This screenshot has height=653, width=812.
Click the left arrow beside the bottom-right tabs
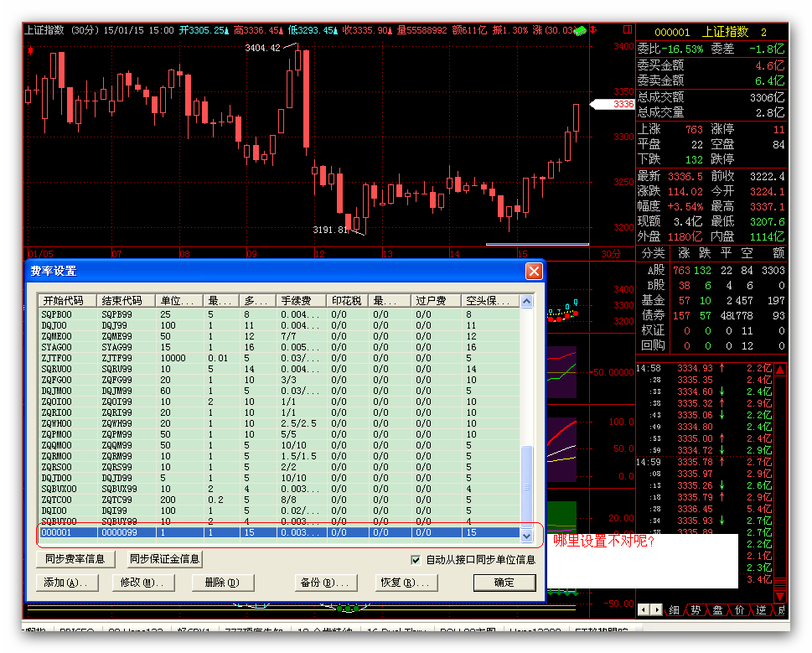pyautogui.click(x=643, y=609)
